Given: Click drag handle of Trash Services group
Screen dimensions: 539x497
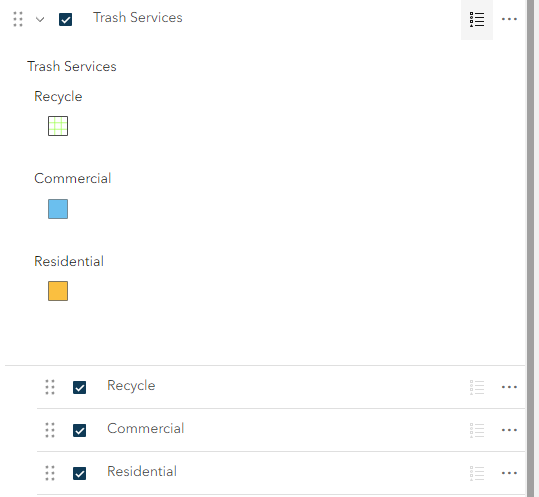Looking at the screenshot, I should tap(18, 19).
